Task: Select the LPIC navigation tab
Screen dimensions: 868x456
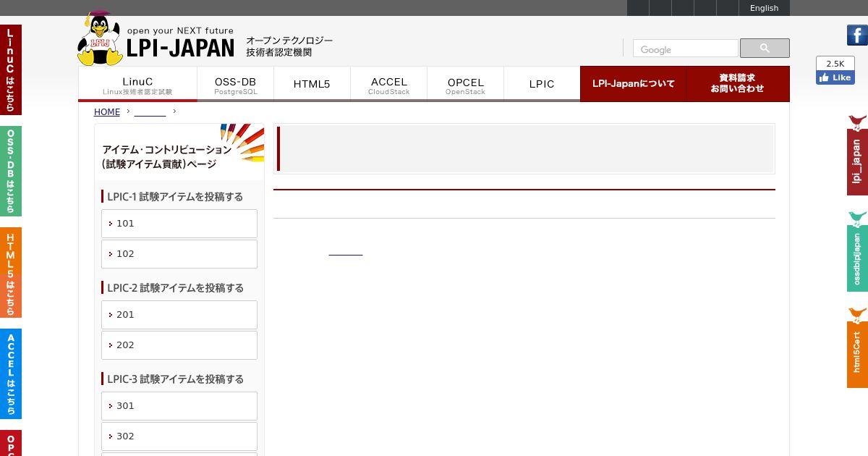Action: pos(542,84)
